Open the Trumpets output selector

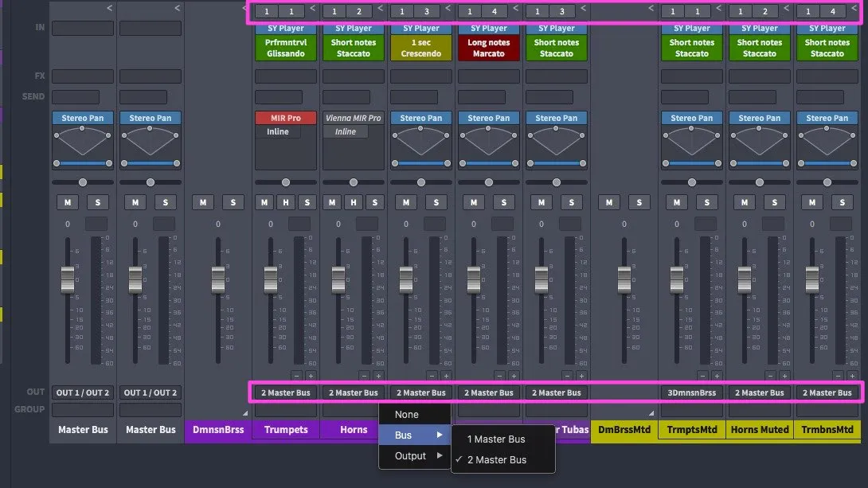coord(286,392)
